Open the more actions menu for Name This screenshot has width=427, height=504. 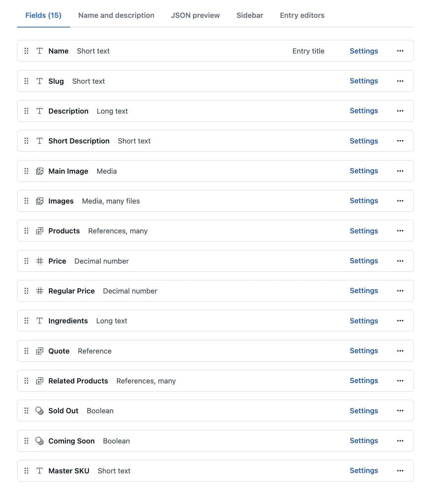point(400,51)
